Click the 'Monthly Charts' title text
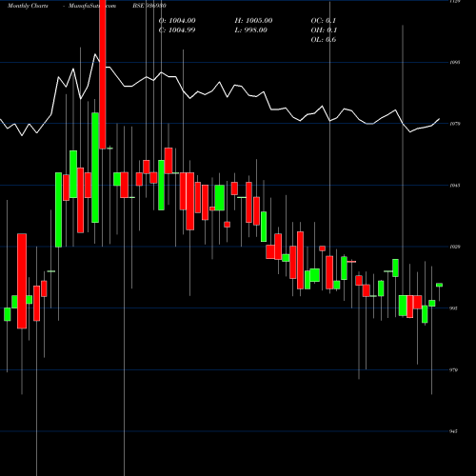 coord(28,6)
